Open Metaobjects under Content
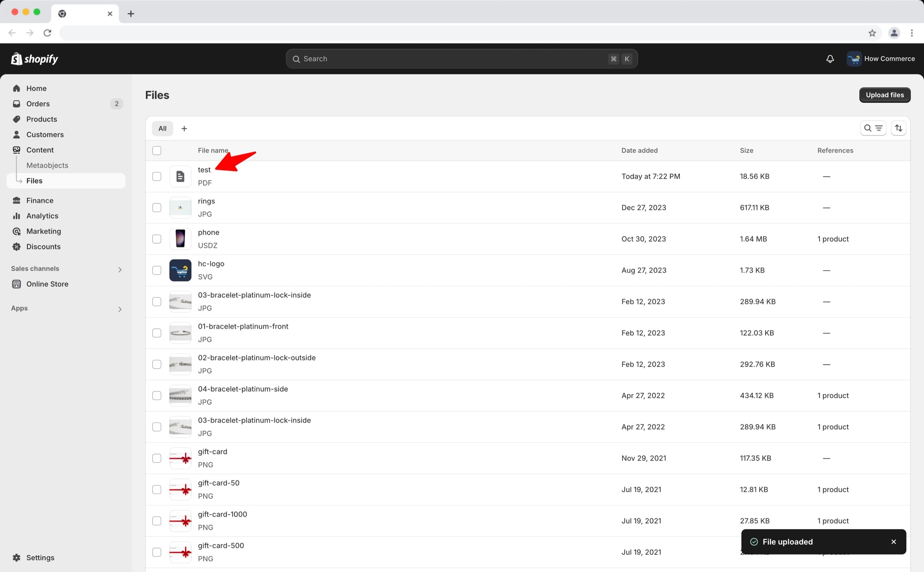Screen dimensions: 924x572 pos(47,165)
